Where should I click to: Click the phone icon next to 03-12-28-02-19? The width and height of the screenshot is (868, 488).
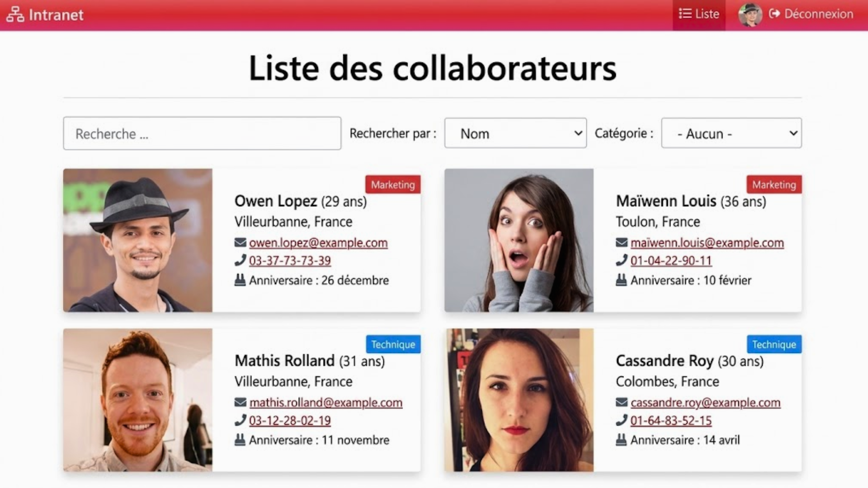click(240, 420)
